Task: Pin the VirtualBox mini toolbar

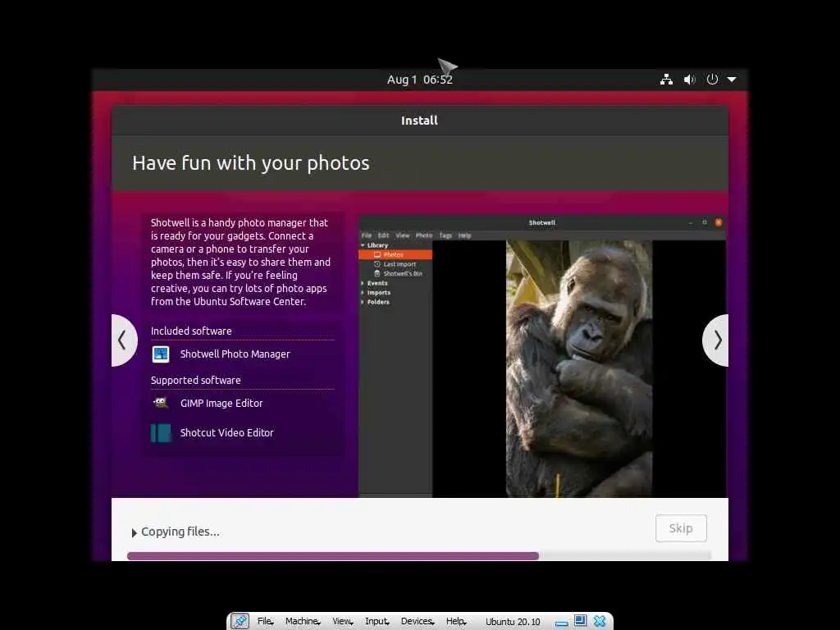Action: pos(240,621)
